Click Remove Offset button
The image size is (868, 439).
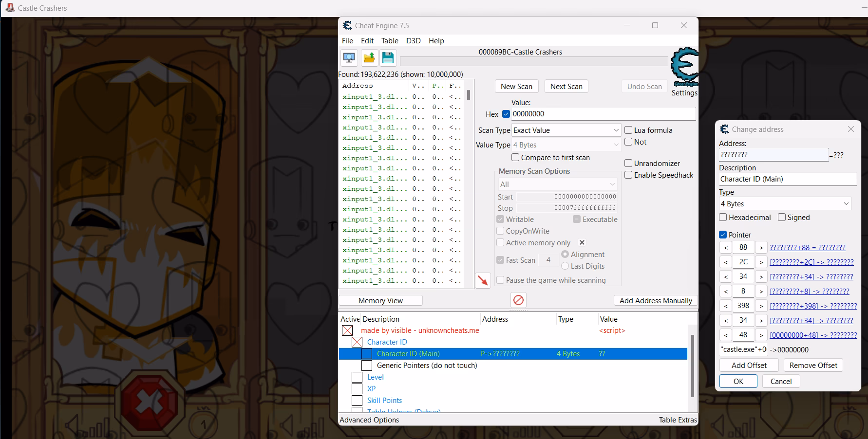click(x=813, y=365)
